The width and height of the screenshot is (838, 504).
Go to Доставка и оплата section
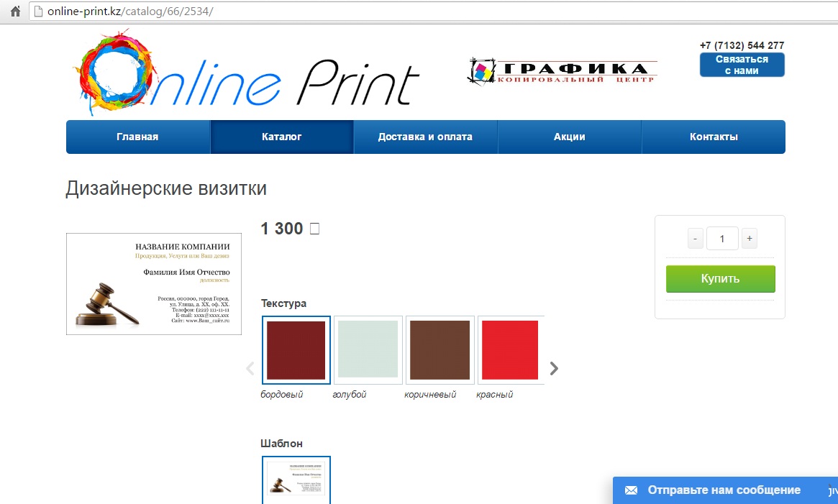pos(425,137)
